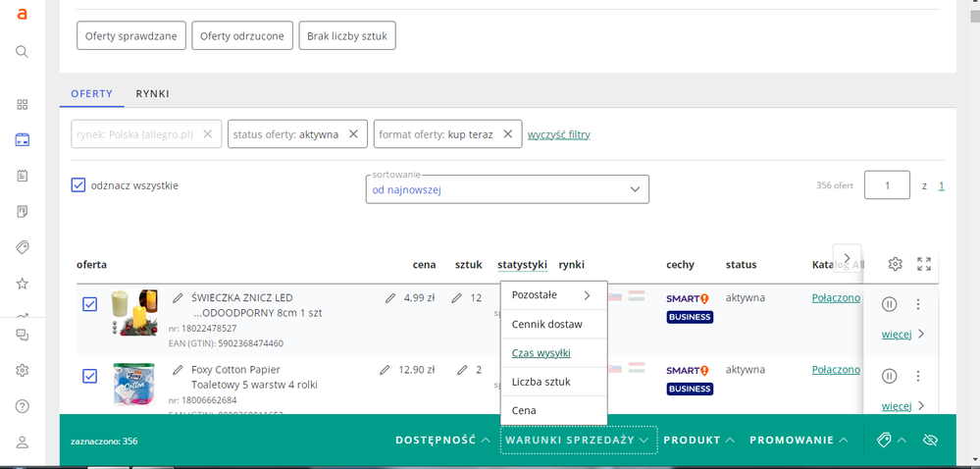Toggle the 'odznacz wszystkie' checkbox
Viewport: 980px width, 469px height.
[78, 185]
